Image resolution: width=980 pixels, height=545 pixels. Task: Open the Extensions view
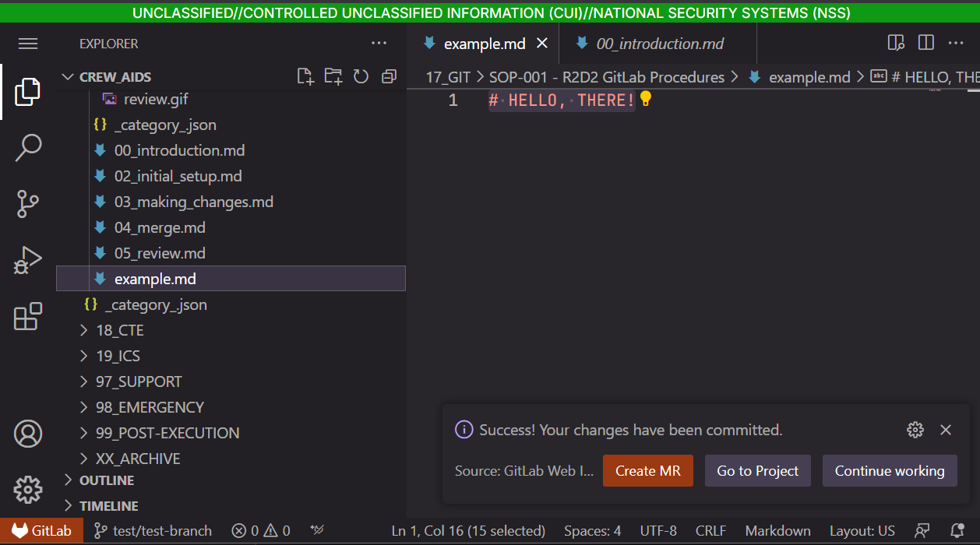click(x=28, y=316)
